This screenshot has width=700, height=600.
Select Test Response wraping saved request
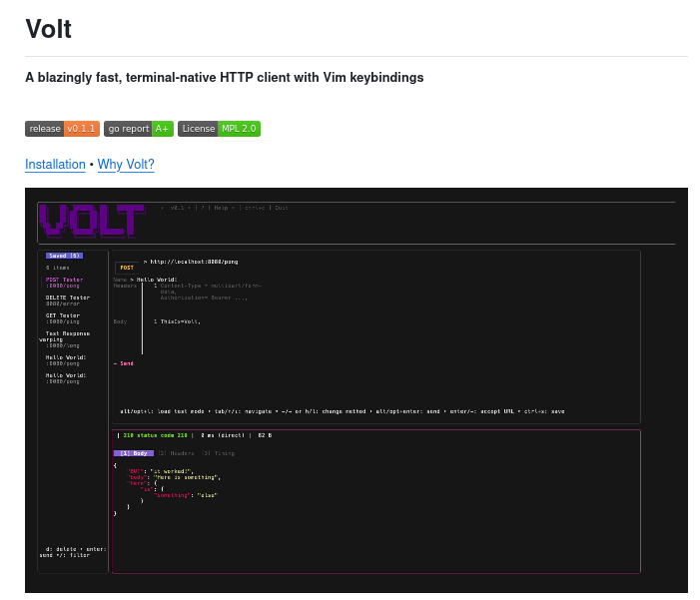click(66, 335)
